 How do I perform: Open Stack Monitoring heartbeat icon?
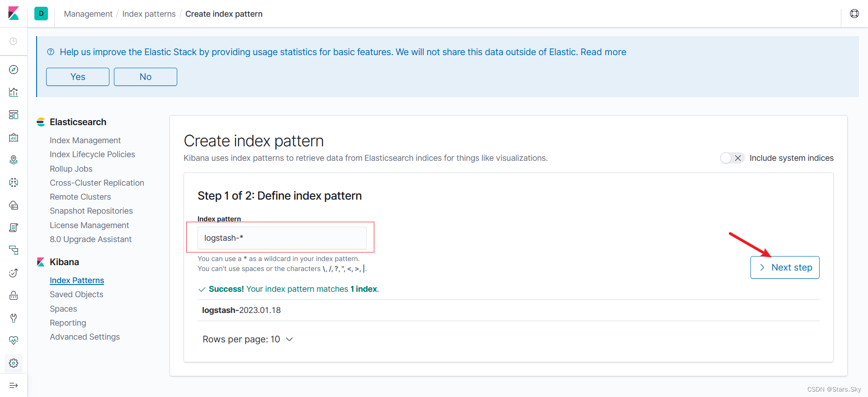(x=14, y=341)
